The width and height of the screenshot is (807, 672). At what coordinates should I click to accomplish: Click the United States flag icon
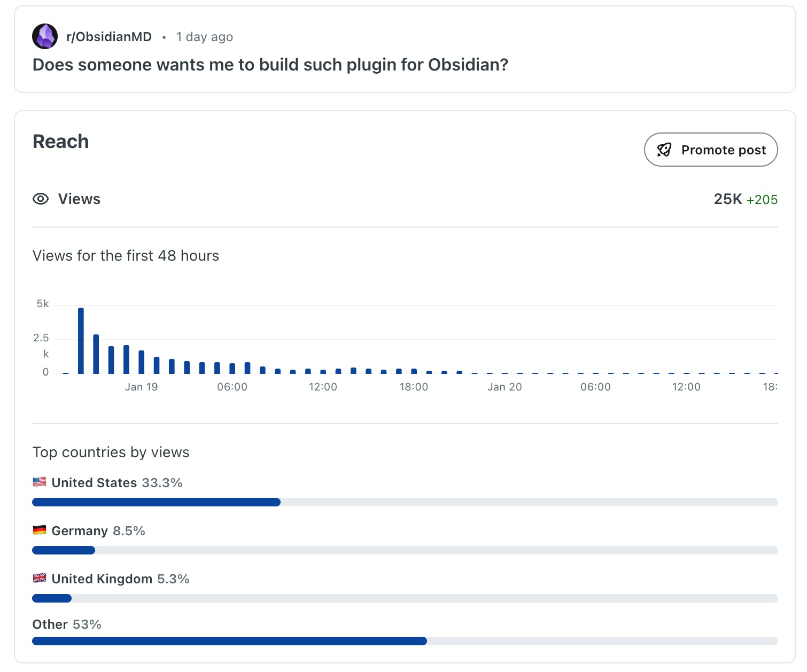point(40,482)
